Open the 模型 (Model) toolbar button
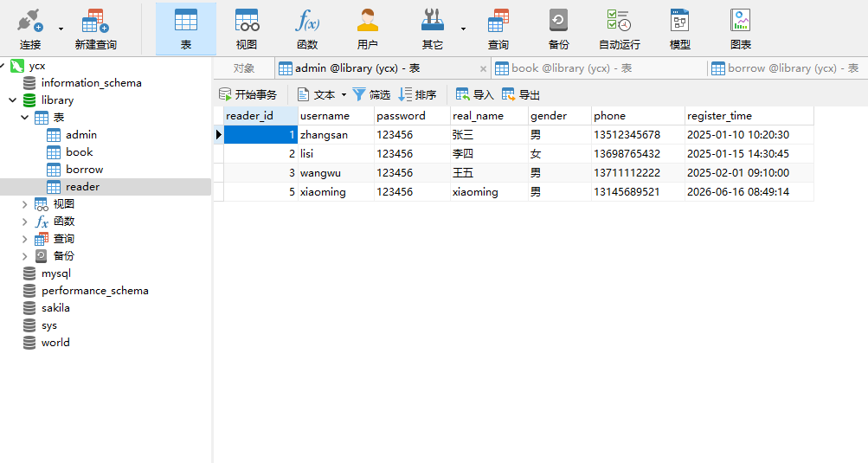868x463 pixels. 680,29
